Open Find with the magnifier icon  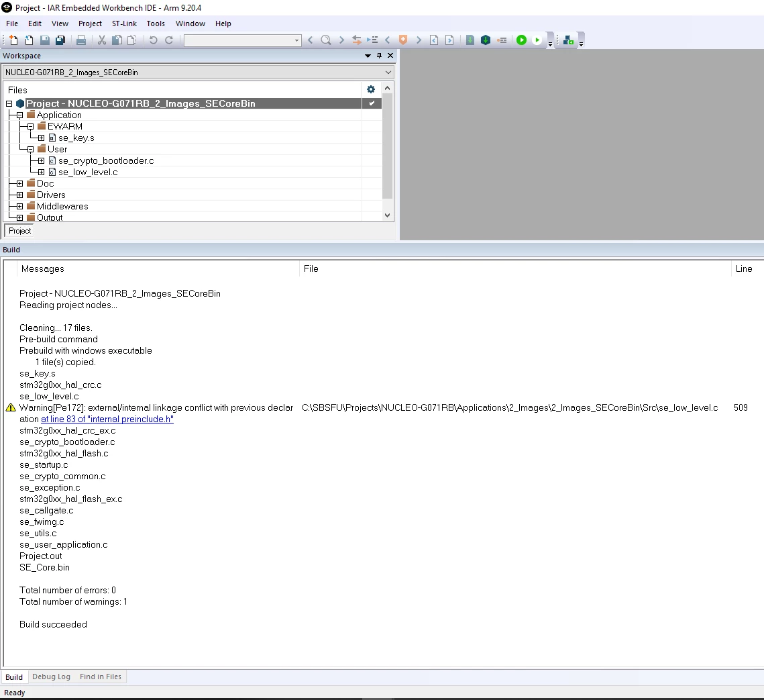pos(326,40)
